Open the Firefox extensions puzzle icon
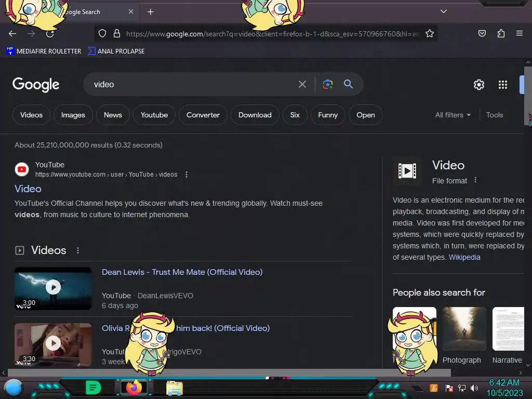Image resolution: width=532 pixels, height=399 pixels. click(x=501, y=33)
